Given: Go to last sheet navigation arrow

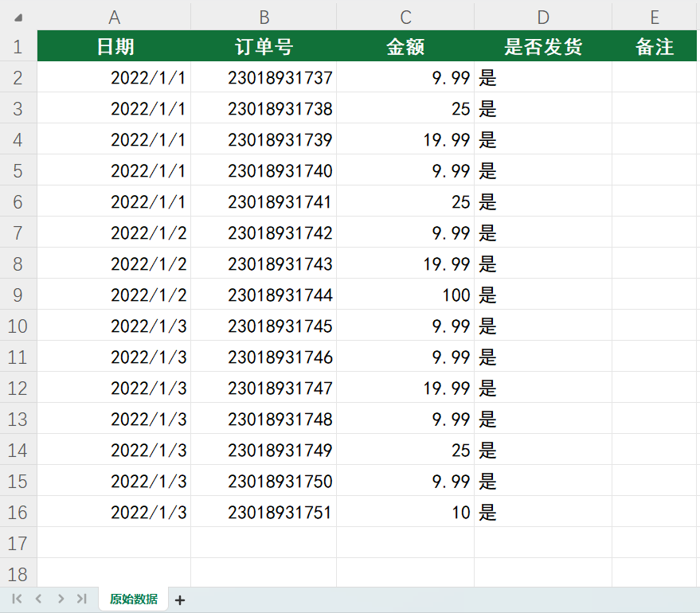Looking at the screenshot, I should point(82,599).
